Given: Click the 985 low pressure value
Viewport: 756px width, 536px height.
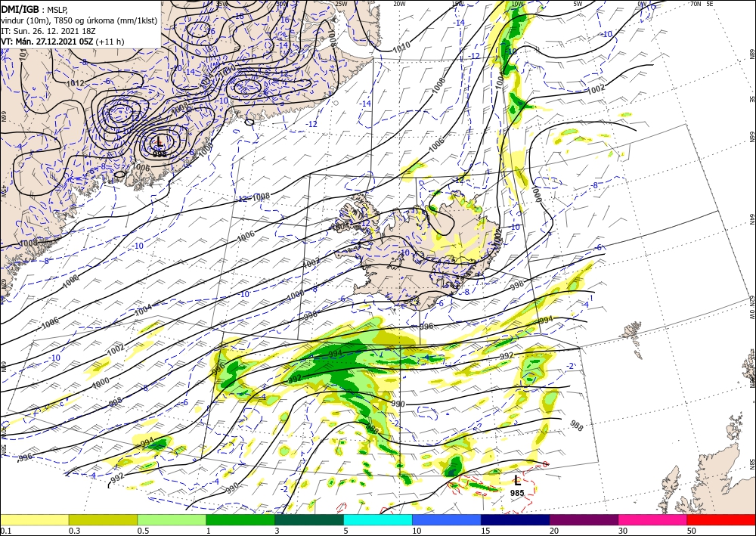Looking at the screenshot, I should (517, 493).
